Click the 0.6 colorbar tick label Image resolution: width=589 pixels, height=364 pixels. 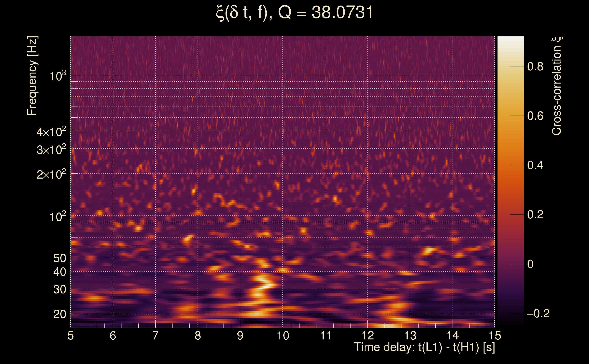(535, 116)
